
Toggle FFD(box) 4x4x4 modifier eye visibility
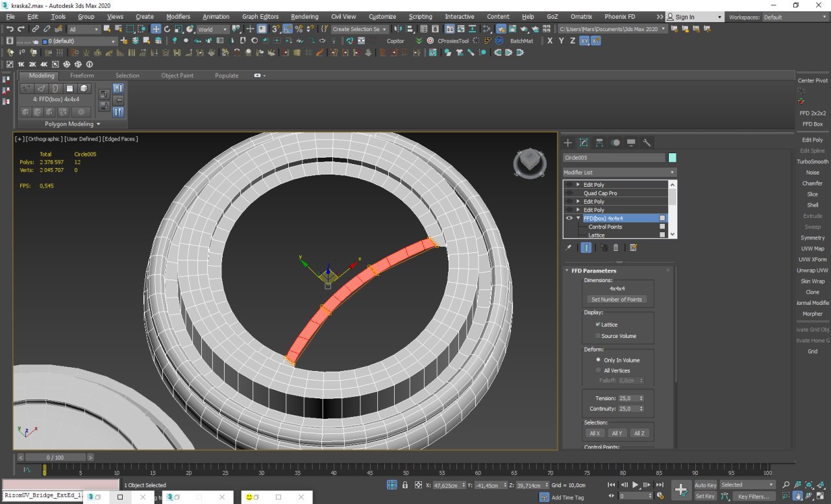tap(569, 219)
